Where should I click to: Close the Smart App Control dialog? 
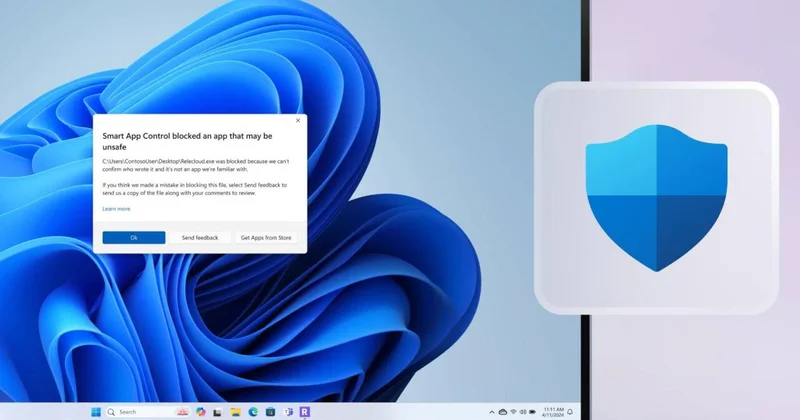pyautogui.click(x=298, y=120)
